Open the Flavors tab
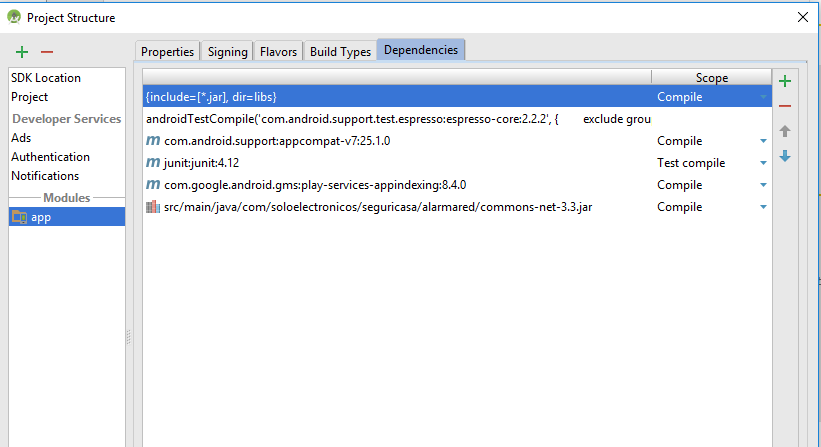This screenshot has height=447, width=821. [x=279, y=52]
